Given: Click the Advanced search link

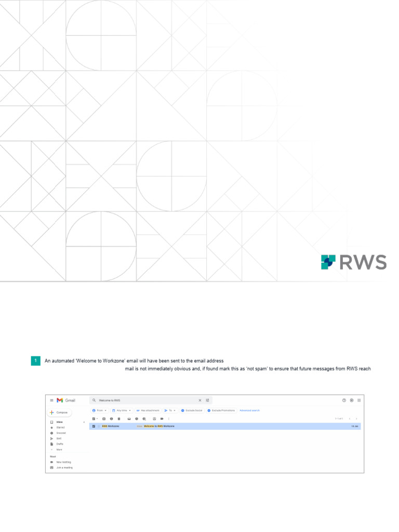Looking at the screenshot, I should [x=249, y=410].
